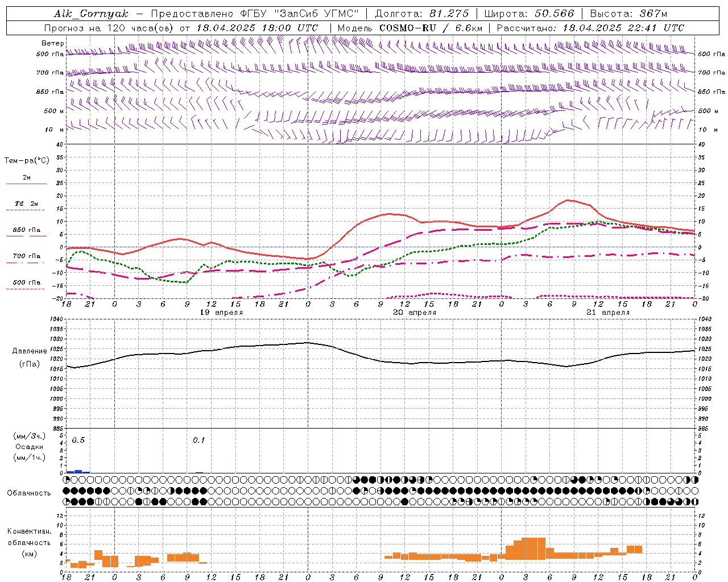Click the '(гПа)' unit under Давление
This screenshot has width=728, height=582.
(x=30, y=364)
